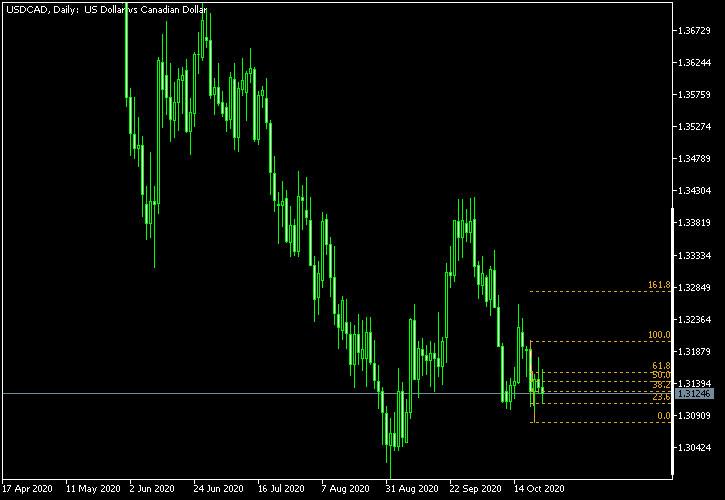Click the 17 Apr 2020 date label

(x=27, y=489)
